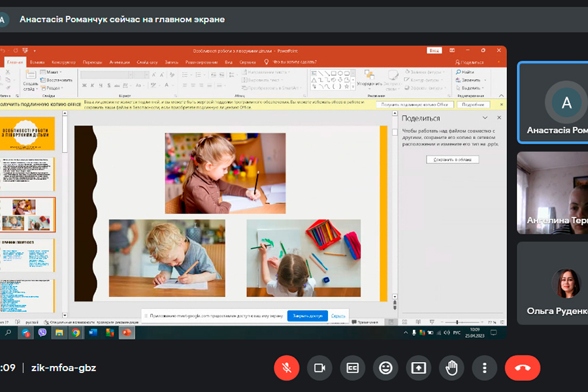Image resolution: width=588 pixels, height=392 pixels.
Task: Click the present screen button
Action: (418, 368)
